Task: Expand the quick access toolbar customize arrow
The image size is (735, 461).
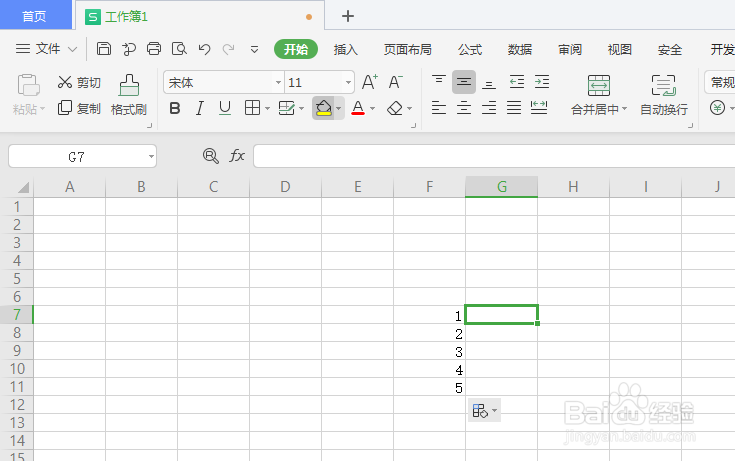Action: click(254, 49)
